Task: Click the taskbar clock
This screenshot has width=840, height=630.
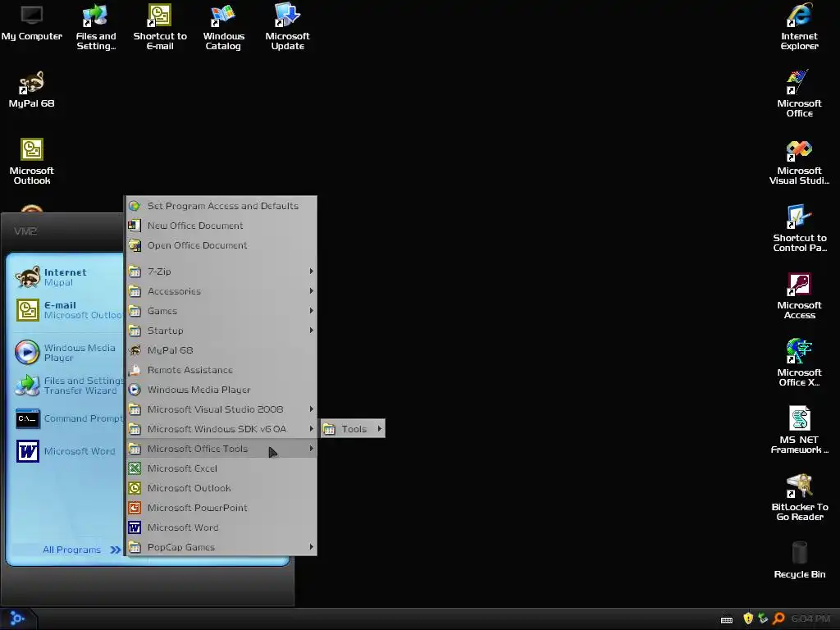Action: 810,619
